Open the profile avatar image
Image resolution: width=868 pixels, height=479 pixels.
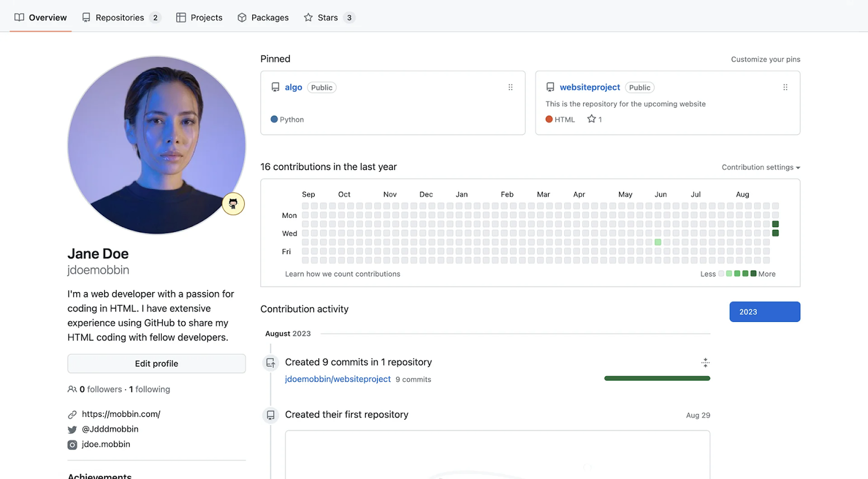[x=156, y=145]
